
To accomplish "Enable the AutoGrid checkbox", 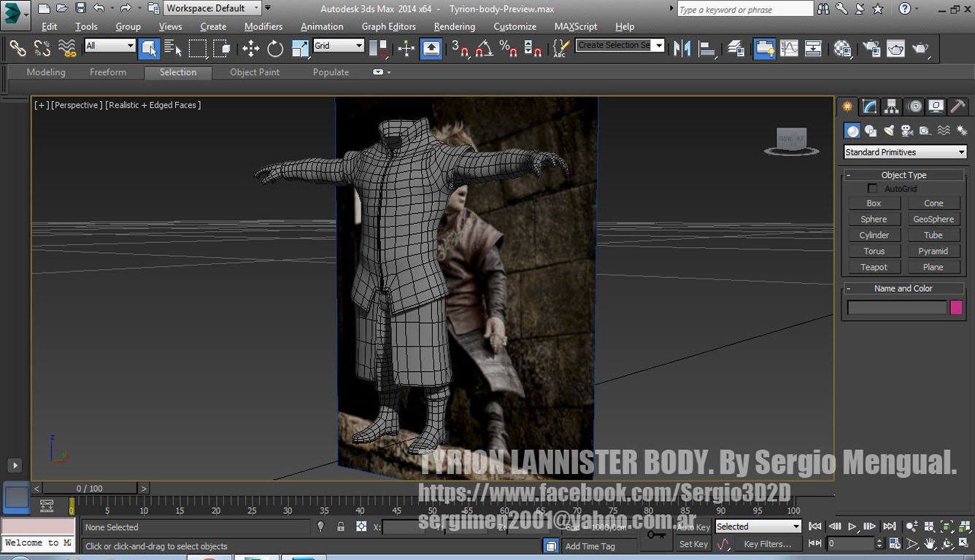I will (872, 188).
